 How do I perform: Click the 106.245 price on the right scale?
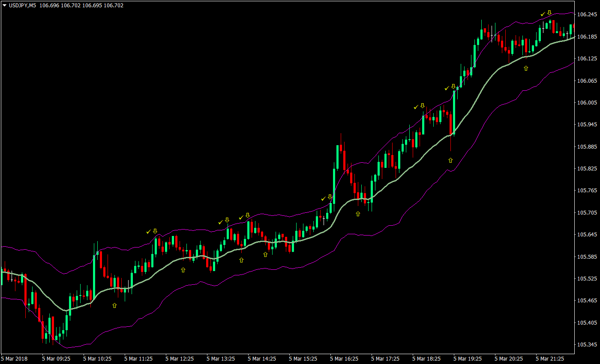[x=586, y=13]
